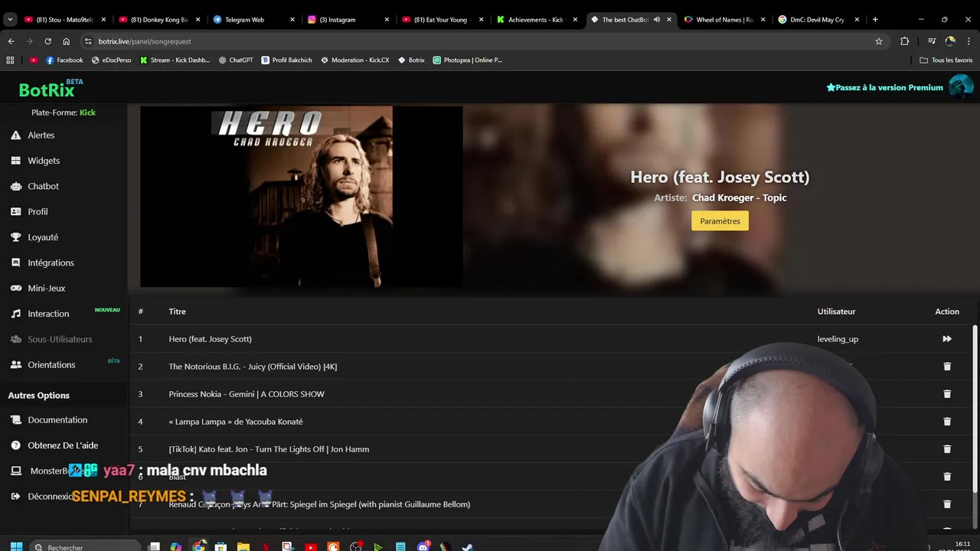Open the Widgets sidebar section
The image size is (980, 551).
(x=44, y=161)
